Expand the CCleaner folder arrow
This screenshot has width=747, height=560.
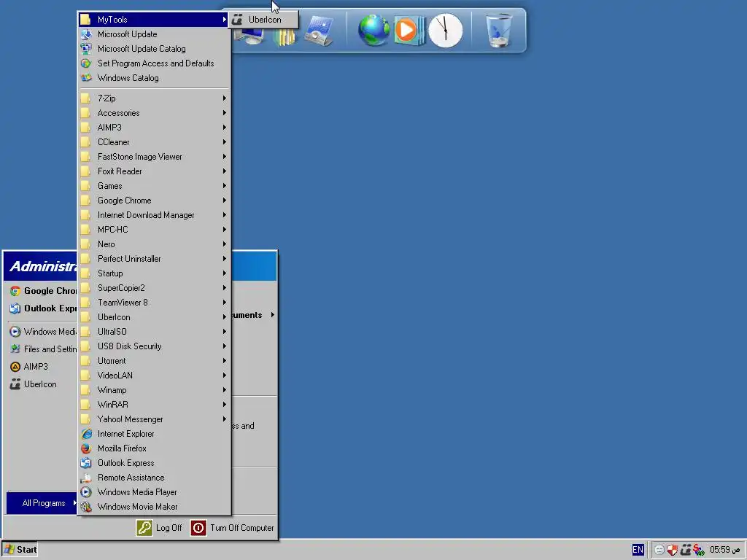pos(224,142)
